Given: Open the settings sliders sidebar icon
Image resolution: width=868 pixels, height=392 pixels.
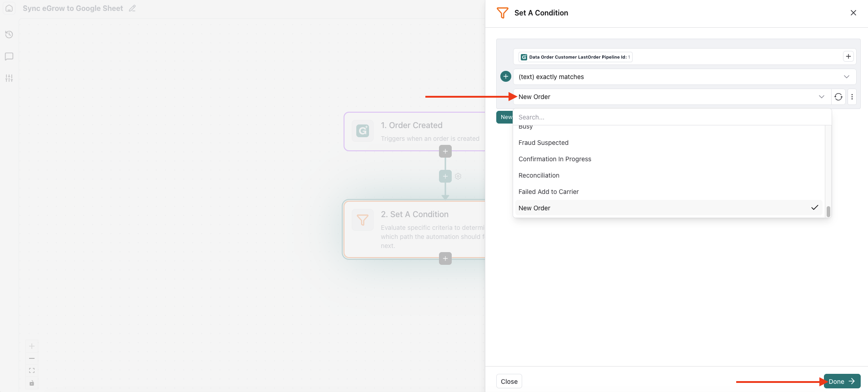Looking at the screenshot, I should [x=9, y=78].
